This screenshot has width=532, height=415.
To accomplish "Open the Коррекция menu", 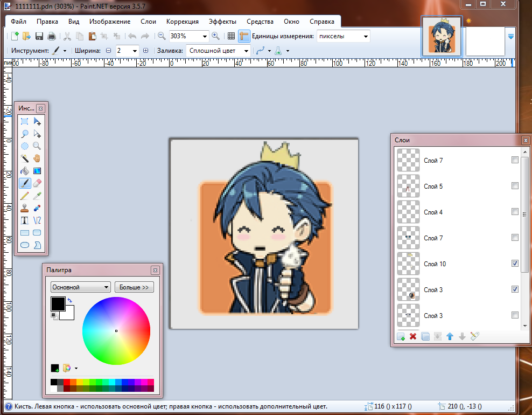I will pyautogui.click(x=182, y=22).
